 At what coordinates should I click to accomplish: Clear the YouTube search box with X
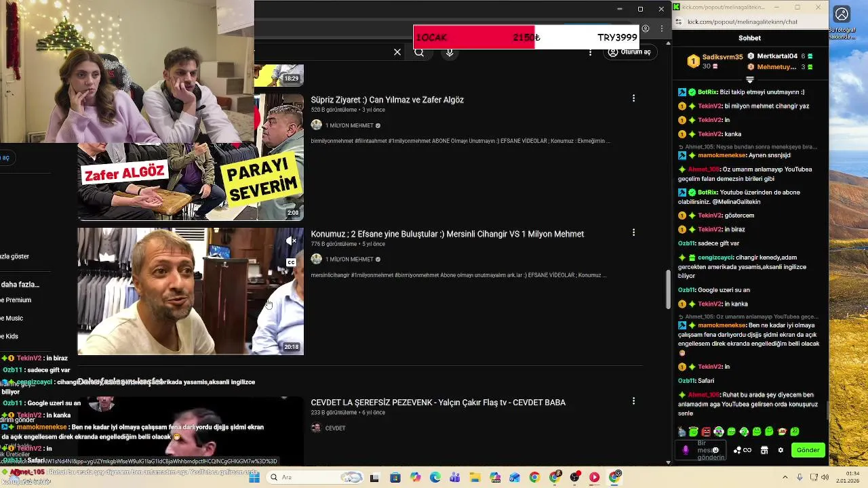pyautogui.click(x=397, y=52)
